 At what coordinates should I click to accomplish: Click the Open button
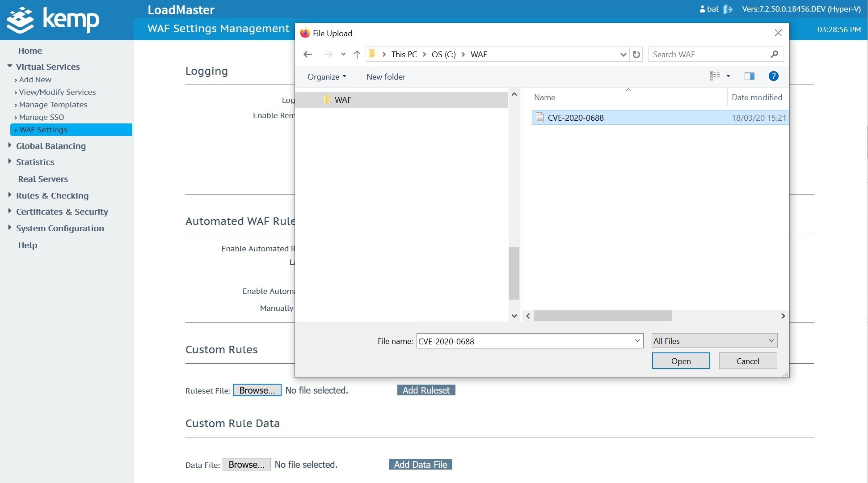680,361
